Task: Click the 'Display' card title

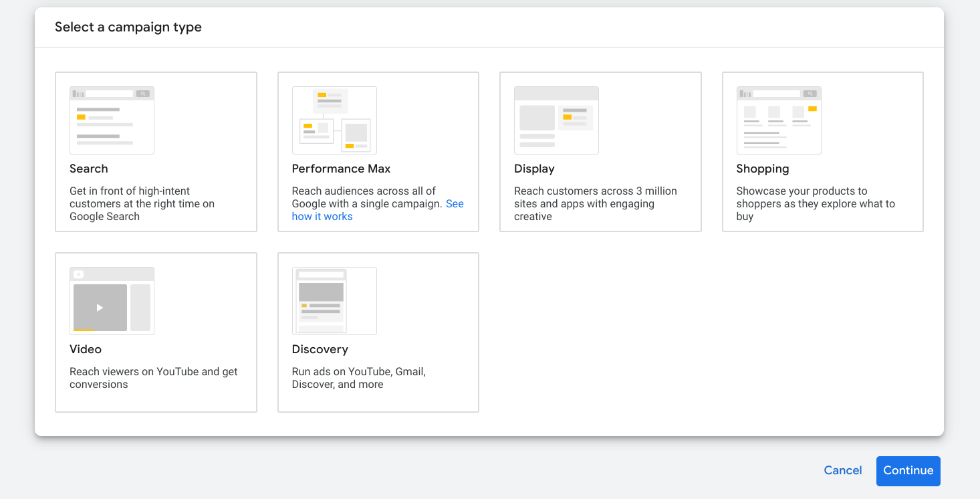Action: pyautogui.click(x=534, y=169)
